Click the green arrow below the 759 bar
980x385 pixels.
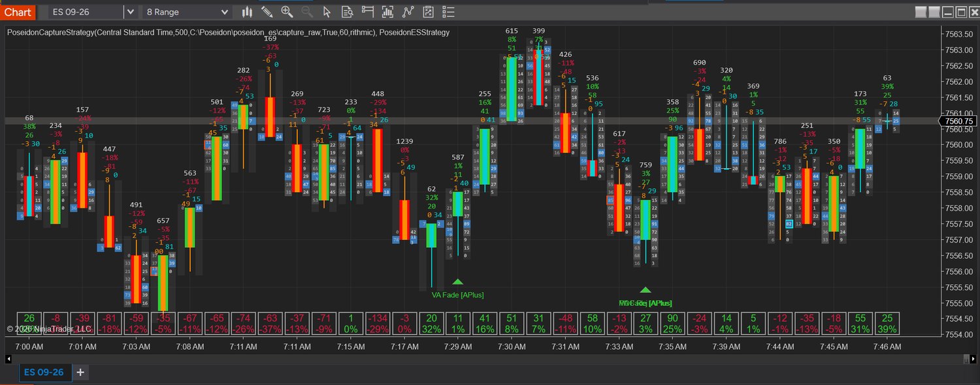coord(645,290)
